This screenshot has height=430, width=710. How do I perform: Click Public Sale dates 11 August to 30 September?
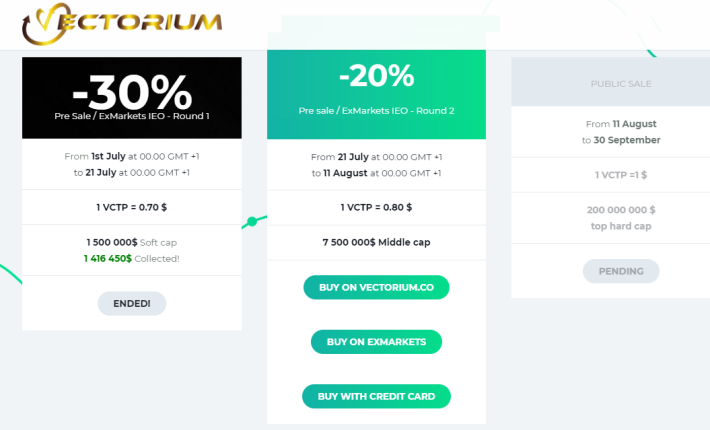click(x=621, y=132)
